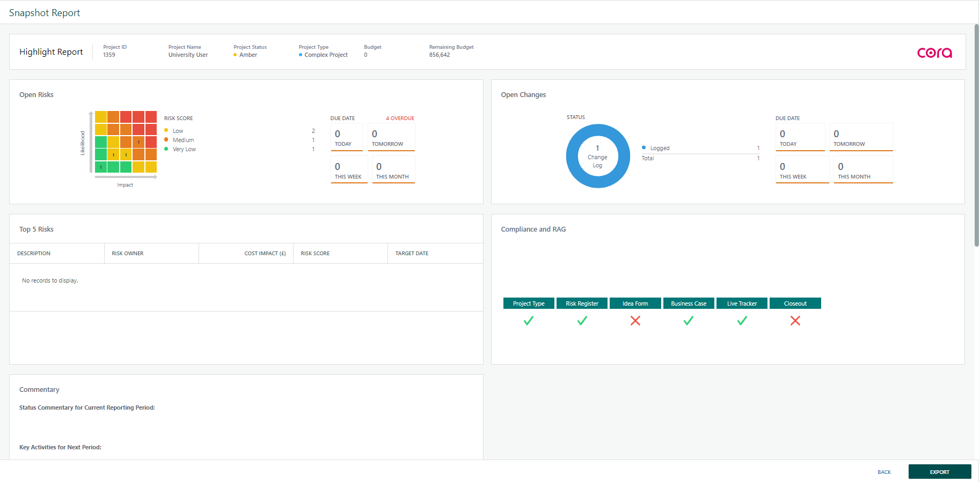980x482 pixels.
Task: Click the Cora logo
Action: [x=934, y=53]
